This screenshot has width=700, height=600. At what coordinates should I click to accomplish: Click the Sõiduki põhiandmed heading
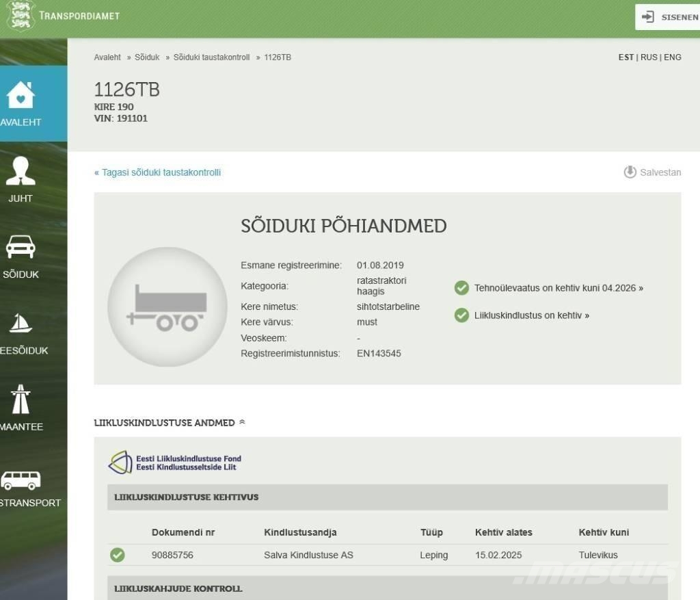point(344,226)
